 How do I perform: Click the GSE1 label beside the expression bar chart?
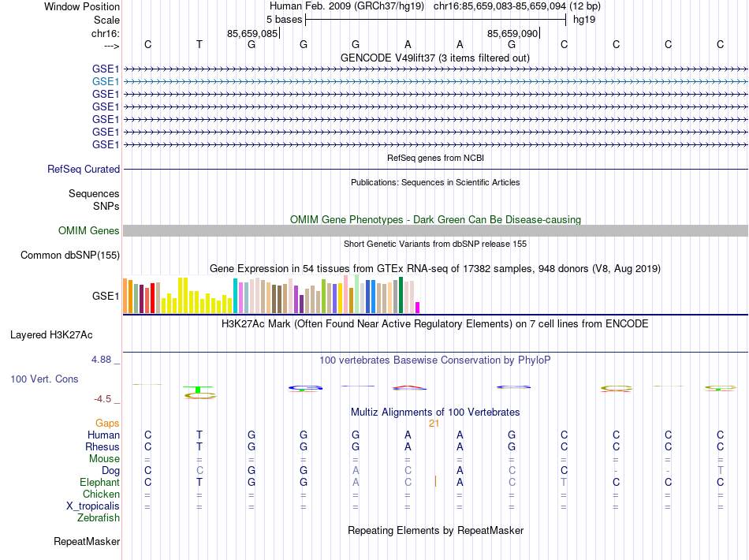[106, 297]
